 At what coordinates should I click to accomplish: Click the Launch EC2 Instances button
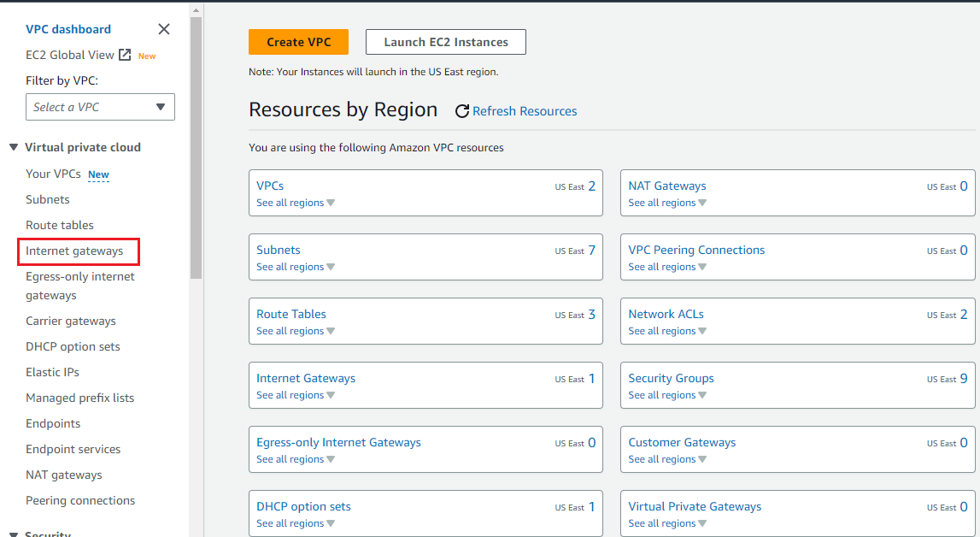point(446,42)
